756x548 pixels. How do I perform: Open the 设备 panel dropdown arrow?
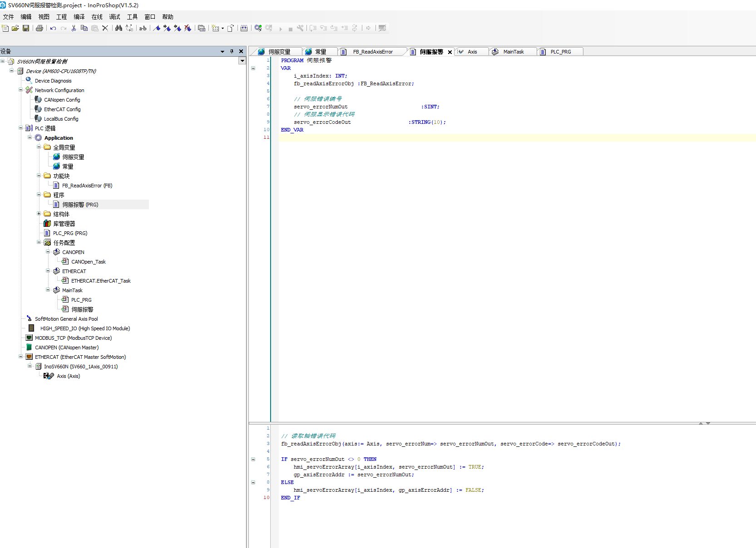[222, 52]
